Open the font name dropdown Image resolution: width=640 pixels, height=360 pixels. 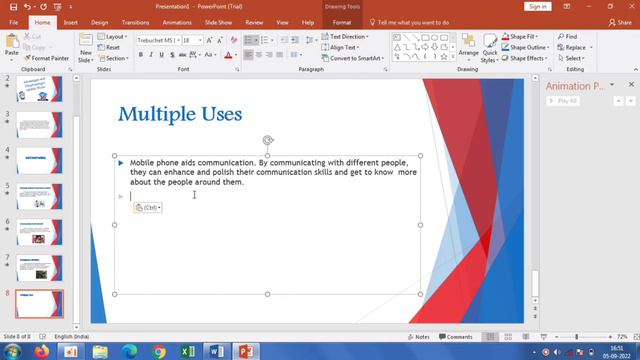178,40
